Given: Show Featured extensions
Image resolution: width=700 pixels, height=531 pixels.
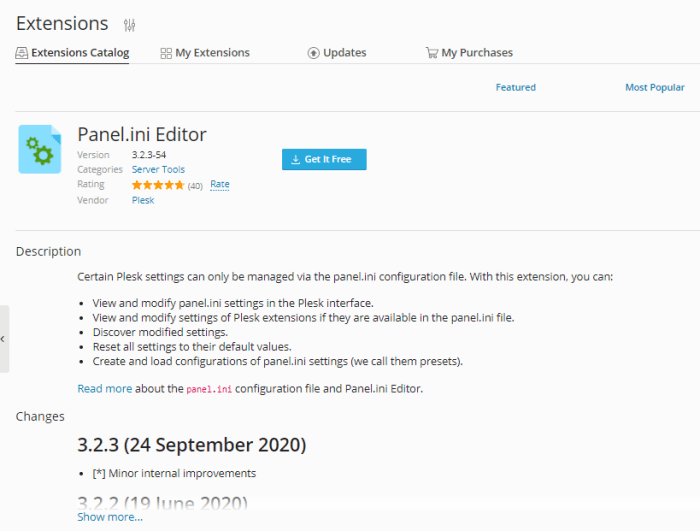Looking at the screenshot, I should click(516, 88).
